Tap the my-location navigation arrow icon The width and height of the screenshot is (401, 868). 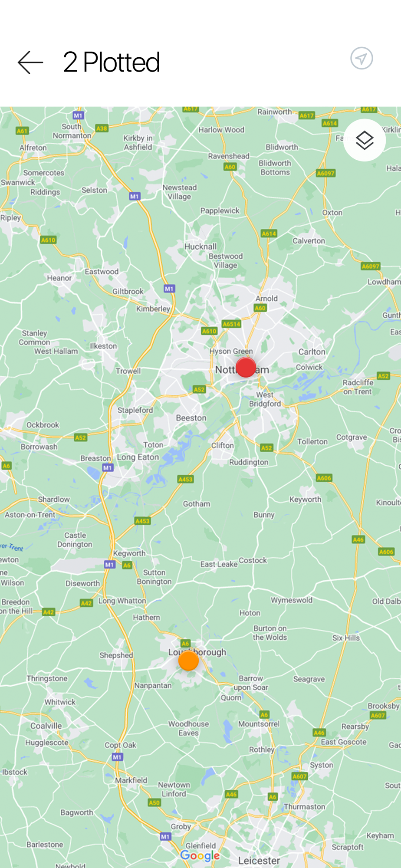(x=362, y=58)
